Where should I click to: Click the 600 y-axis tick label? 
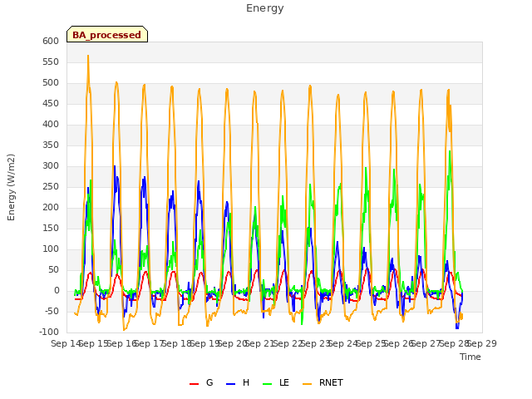(x=51, y=41)
